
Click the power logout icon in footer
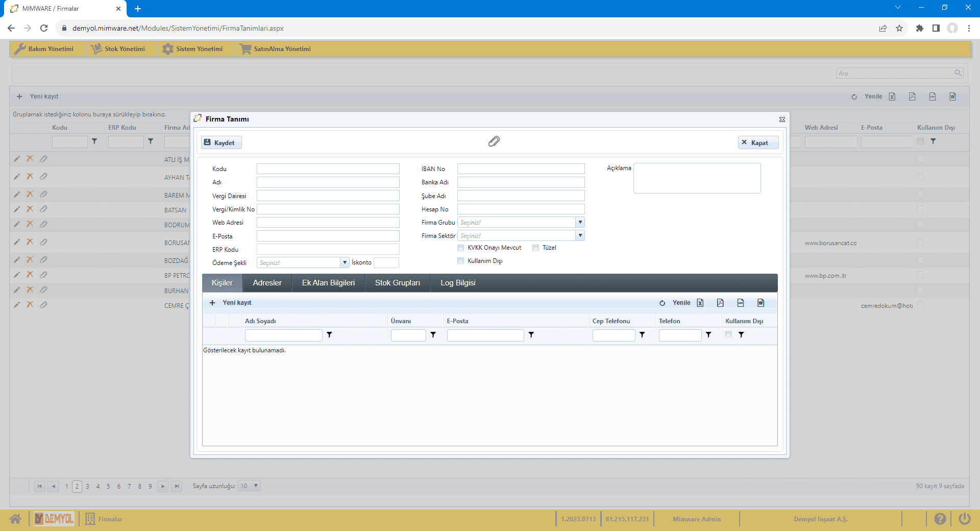[x=964, y=519]
